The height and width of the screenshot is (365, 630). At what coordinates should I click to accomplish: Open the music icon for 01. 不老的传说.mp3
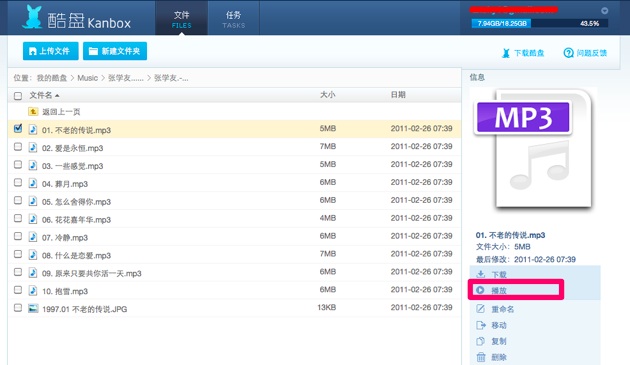click(x=33, y=129)
